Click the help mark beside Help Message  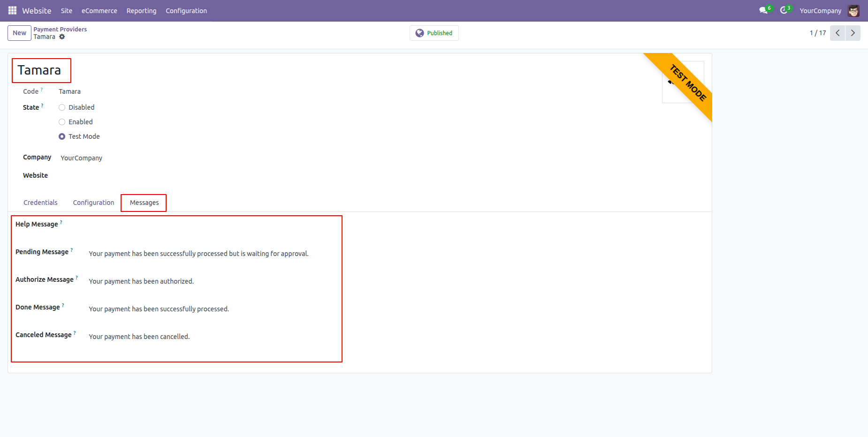(61, 222)
